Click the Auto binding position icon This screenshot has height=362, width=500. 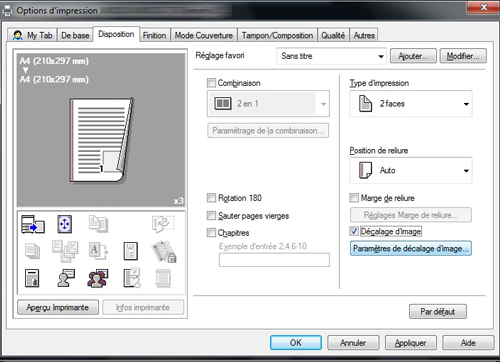point(366,170)
